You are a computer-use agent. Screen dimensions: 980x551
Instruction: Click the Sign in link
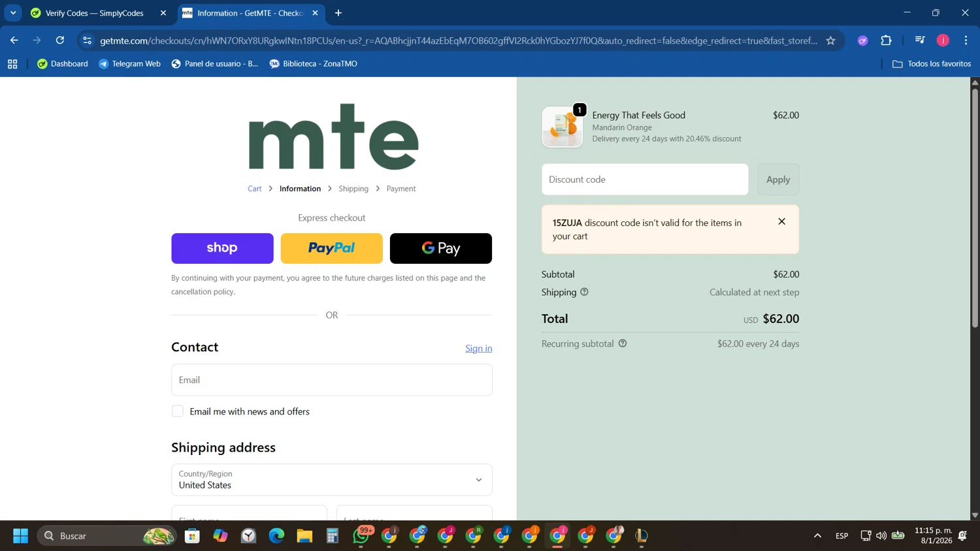tap(479, 349)
